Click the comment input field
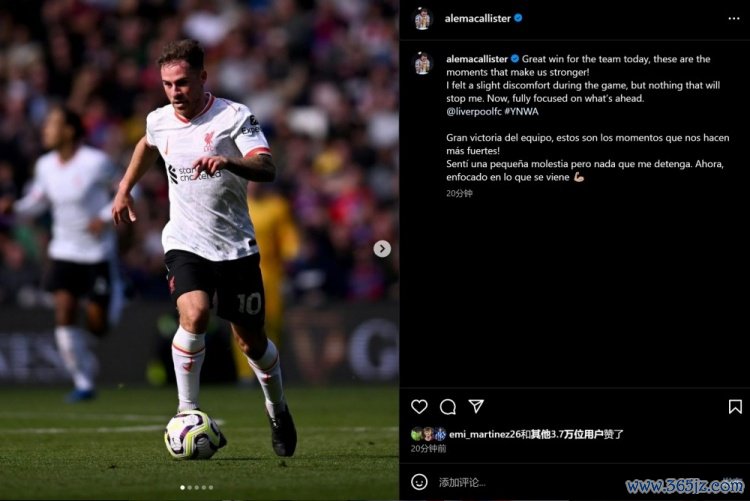The height and width of the screenshot is (501, 750). (526, 482)
